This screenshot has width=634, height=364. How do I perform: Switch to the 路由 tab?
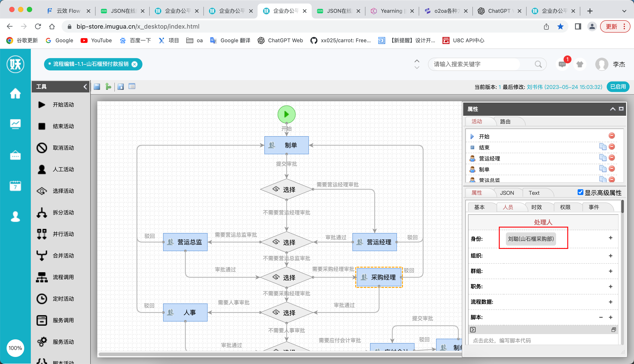coord(505,122)
